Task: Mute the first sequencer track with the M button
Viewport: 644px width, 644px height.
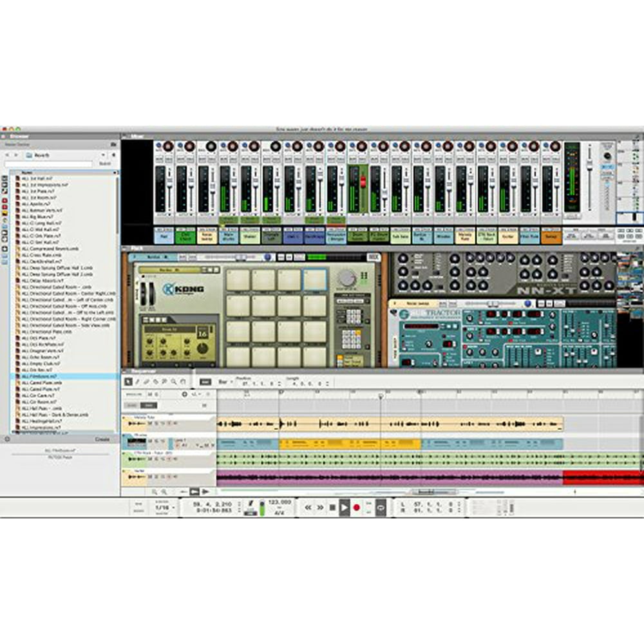Action: click(149, 423)
